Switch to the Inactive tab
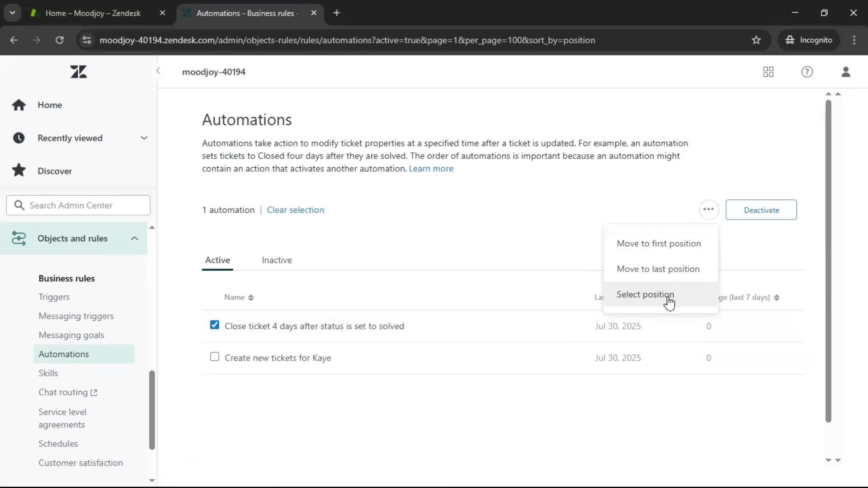The image size is (868, 488). 277,260
